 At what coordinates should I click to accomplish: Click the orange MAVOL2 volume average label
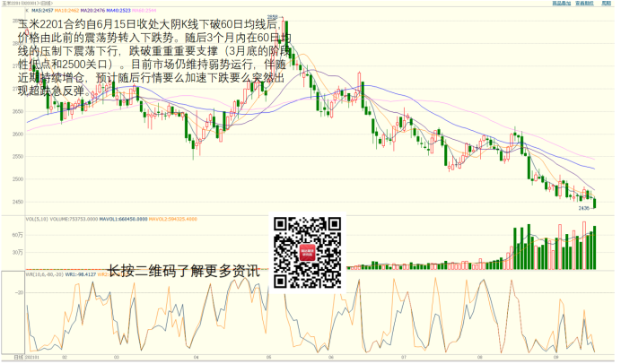pos(167,219)
